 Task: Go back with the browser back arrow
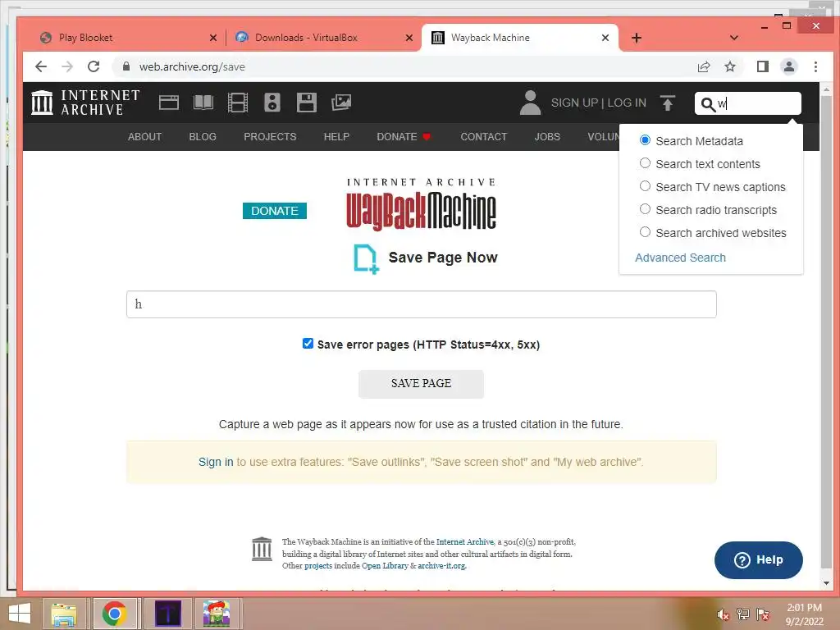tap(41, 66)
